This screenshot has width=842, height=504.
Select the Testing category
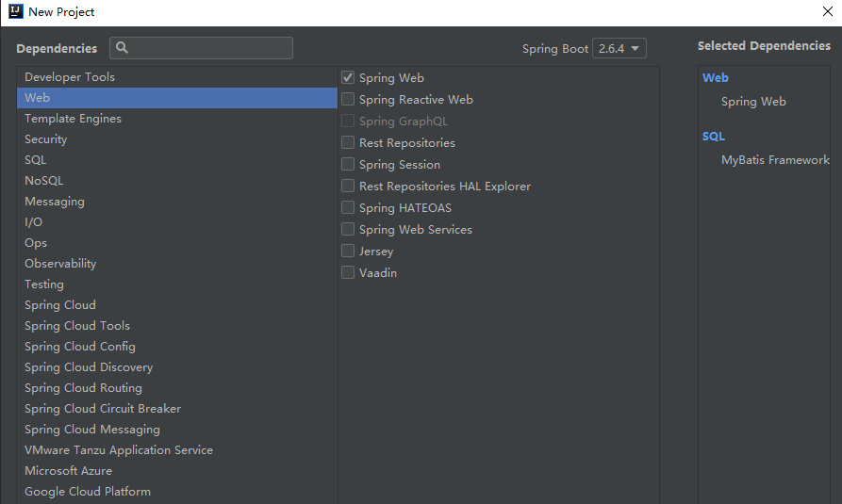click(177, 284)
